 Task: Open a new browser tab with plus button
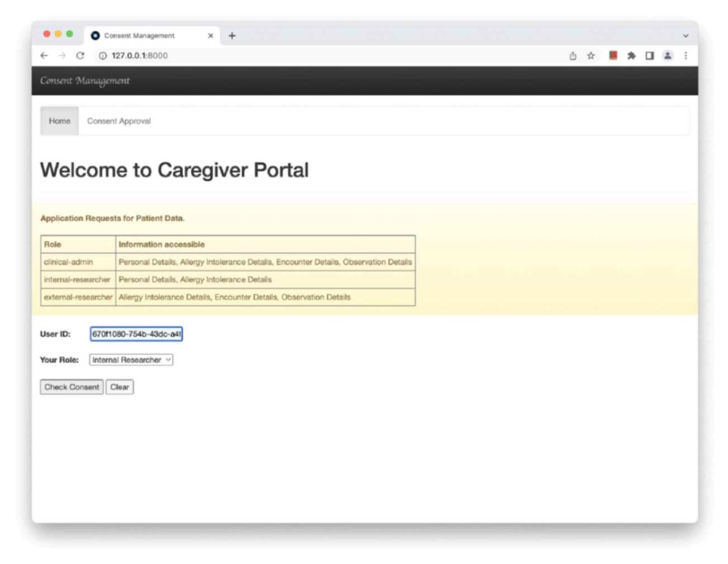point(232,35)
